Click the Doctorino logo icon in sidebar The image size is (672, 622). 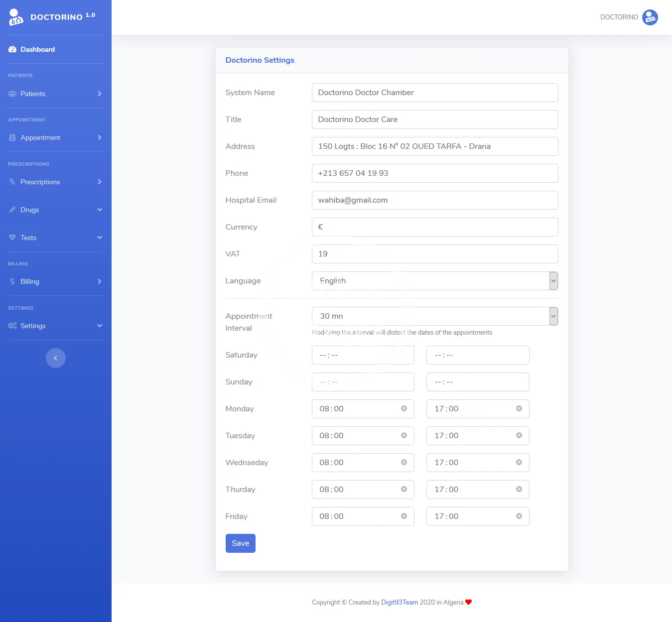pos(16,17)
